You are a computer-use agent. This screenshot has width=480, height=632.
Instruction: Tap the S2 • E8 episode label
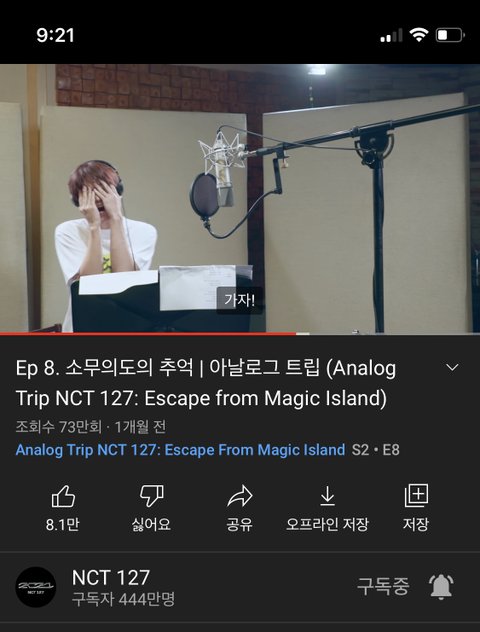click(x=376, y=450)
